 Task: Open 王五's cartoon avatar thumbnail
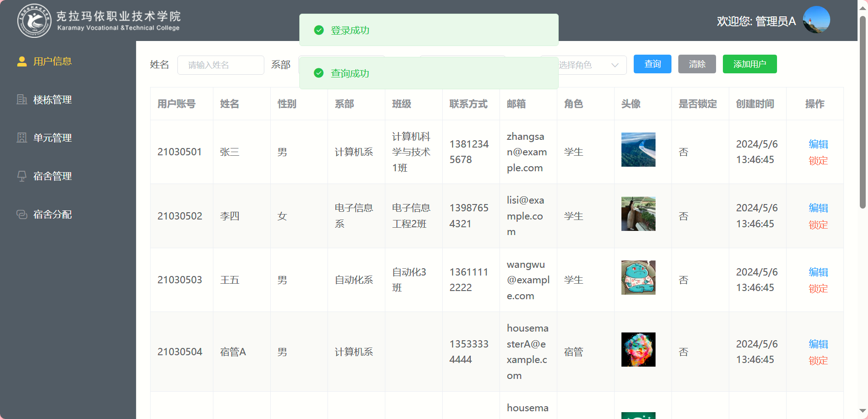click(638, 277)
